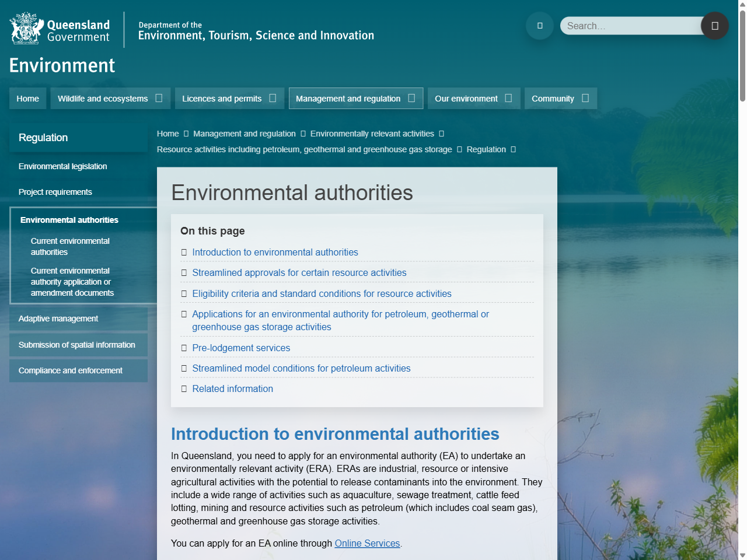The height and width of the screenshot is (560, 747).
Task: Select the Home navigation tab
Action: pyautogui.click(x=27, y=98)
